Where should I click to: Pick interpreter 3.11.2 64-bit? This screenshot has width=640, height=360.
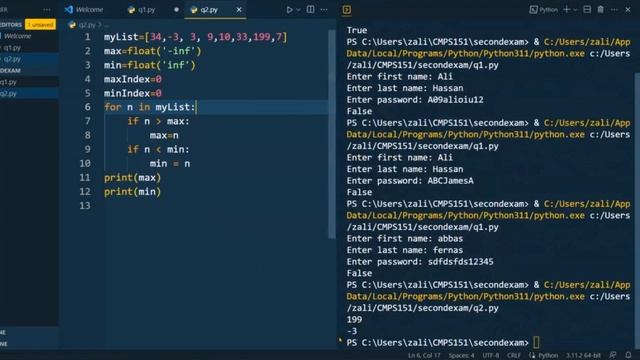pos(583,356)
